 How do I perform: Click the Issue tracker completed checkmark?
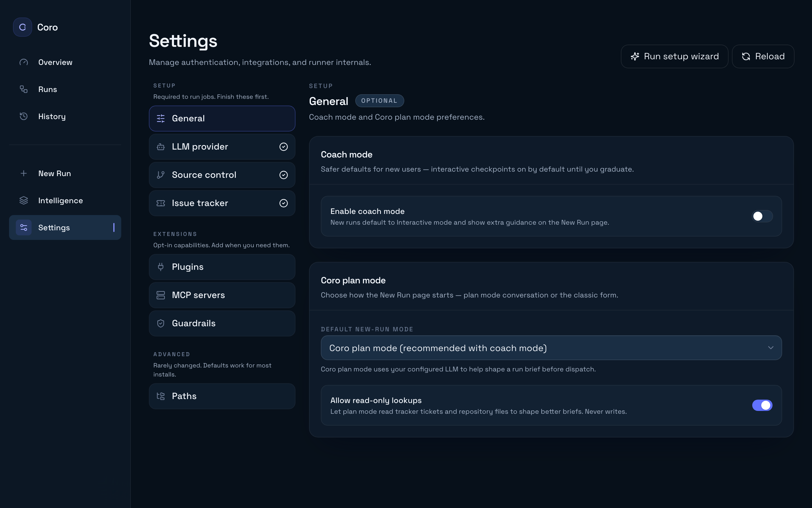(284, 203)
